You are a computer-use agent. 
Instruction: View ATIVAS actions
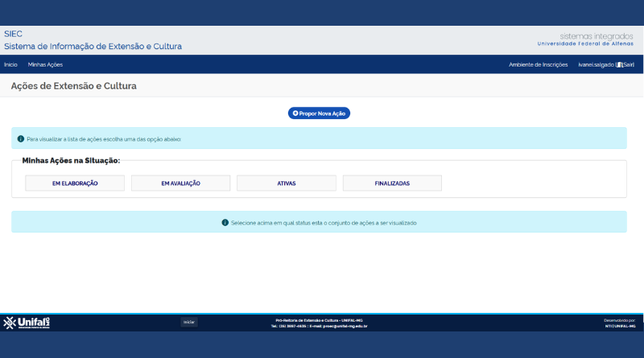coord(286,183)
